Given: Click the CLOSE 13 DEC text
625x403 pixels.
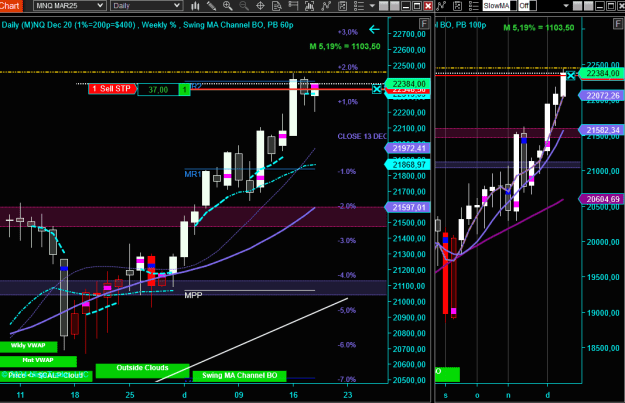Looking at the screenshot, I should pyautogui.click(x=362, y=136).
